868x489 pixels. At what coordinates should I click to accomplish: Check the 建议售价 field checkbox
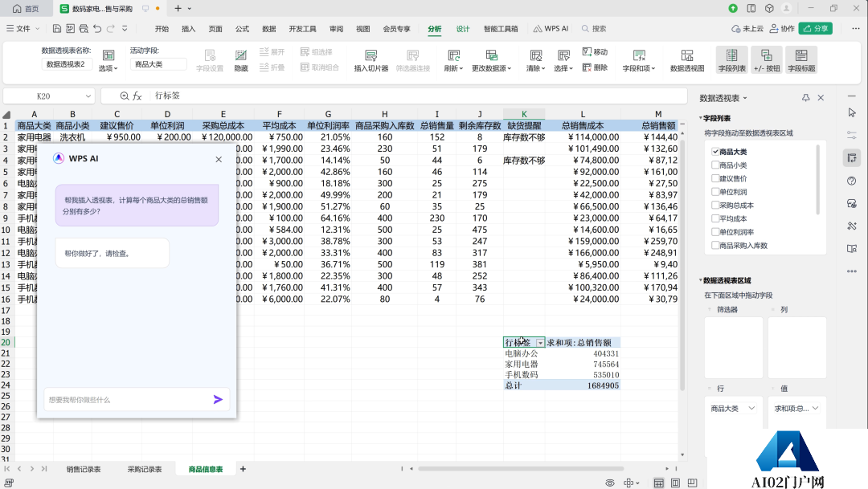coord(715,178)
